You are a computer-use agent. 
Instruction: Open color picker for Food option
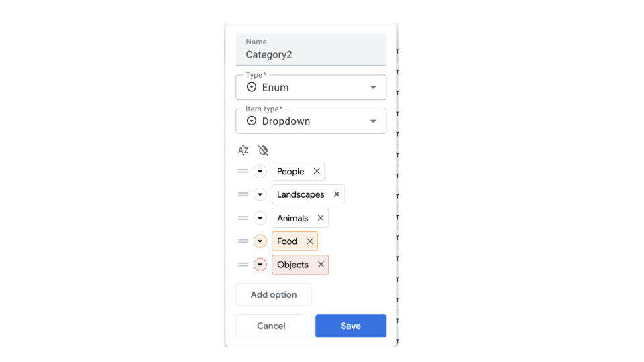[260, 241]
